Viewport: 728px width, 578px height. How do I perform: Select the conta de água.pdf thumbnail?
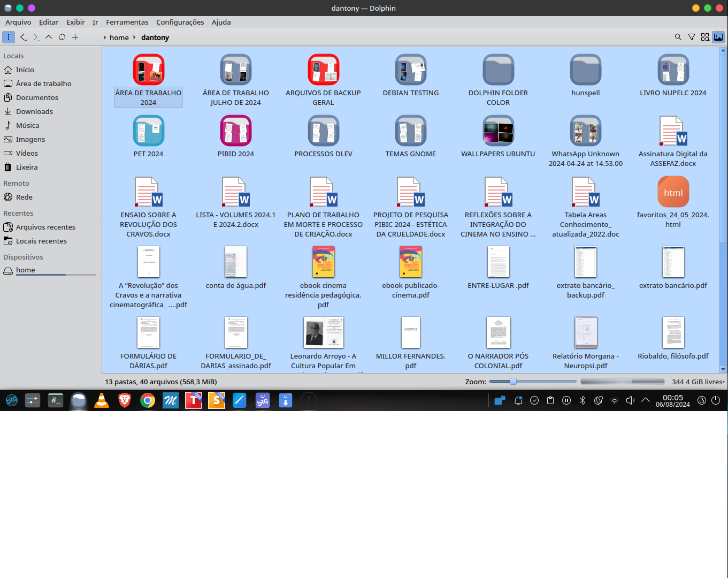236,262
